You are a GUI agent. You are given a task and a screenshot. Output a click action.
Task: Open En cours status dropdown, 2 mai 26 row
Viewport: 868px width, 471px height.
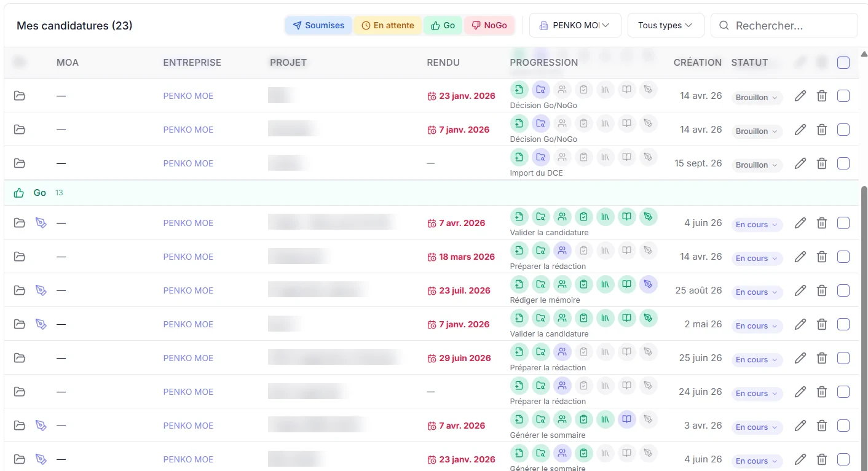757,326
